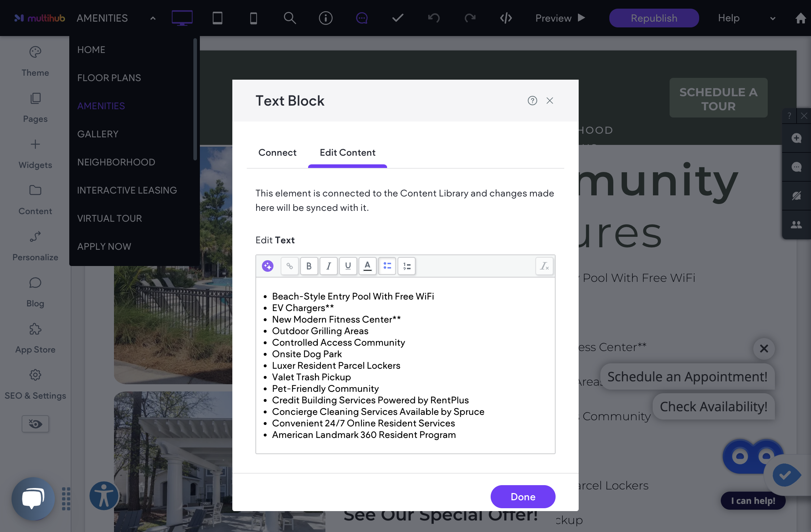Collapse the AMENITIES page dropdown
This screenshot has width=811, height=532.
[153, 18]
